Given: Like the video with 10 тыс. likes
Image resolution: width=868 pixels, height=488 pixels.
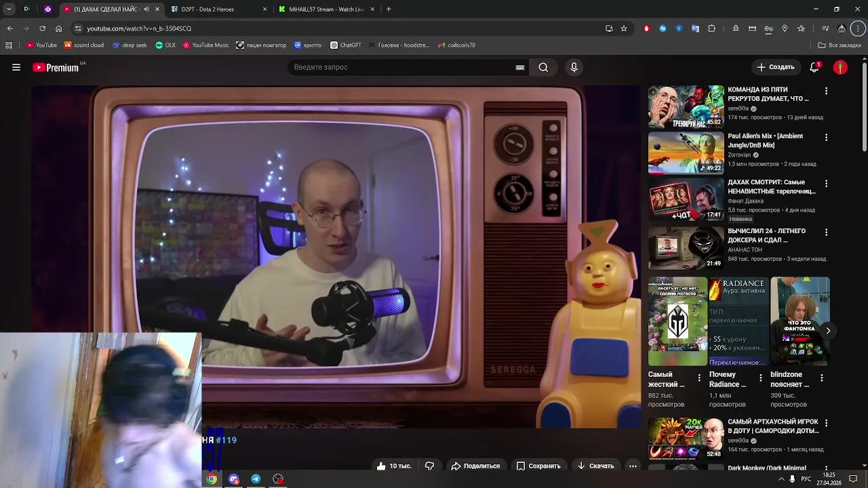Looking at the screenshot, I should (x=394, y=466).
